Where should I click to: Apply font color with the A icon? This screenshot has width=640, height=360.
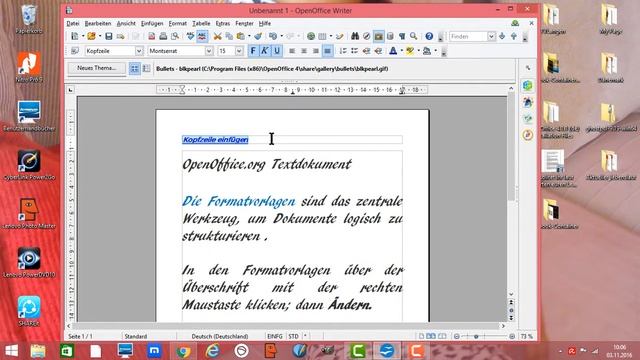393,51
